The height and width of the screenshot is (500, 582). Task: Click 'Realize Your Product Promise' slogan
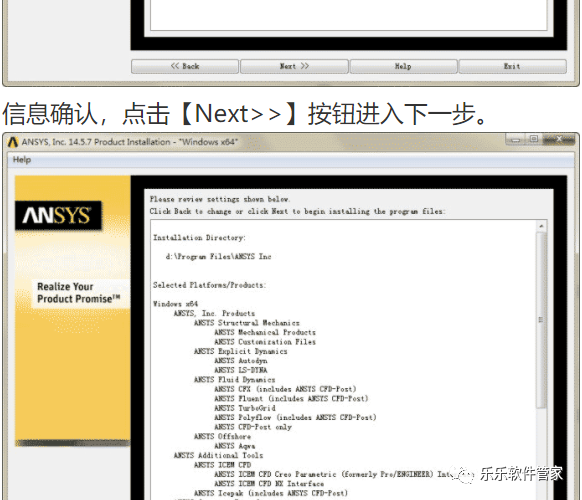click(79, 293)
